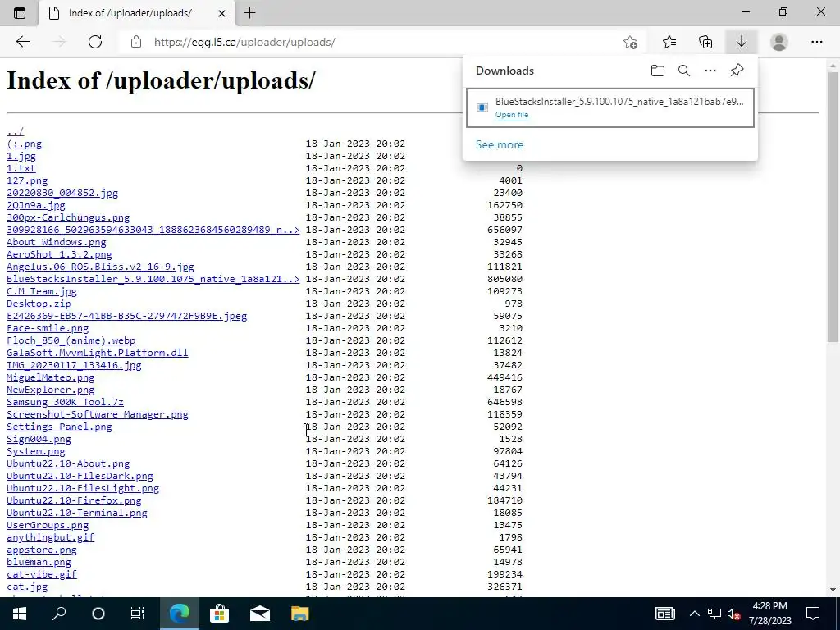Open Microsoft Store from taskbar
840x630 pixels.
pos(220,614)
